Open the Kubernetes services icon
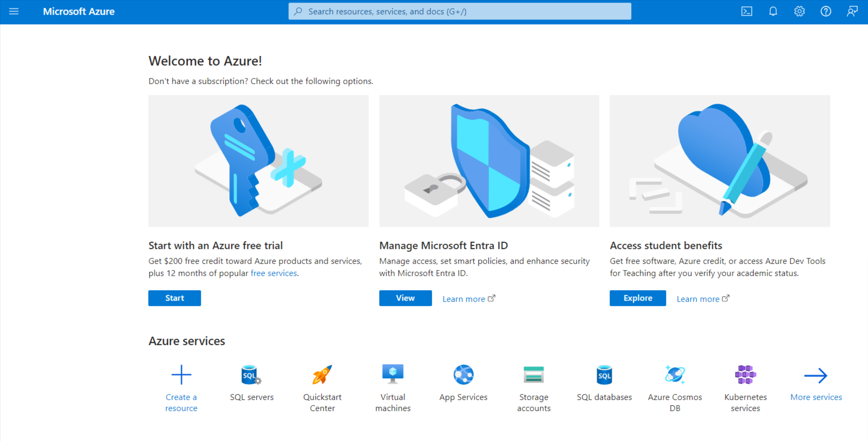Image resolution: width=868 pixels, height=441 pixels. (746, 375)
